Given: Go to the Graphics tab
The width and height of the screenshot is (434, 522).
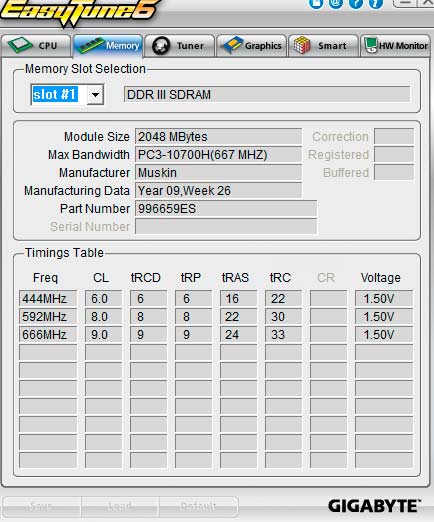Looking at the screenshot, I should pos(252,46).
